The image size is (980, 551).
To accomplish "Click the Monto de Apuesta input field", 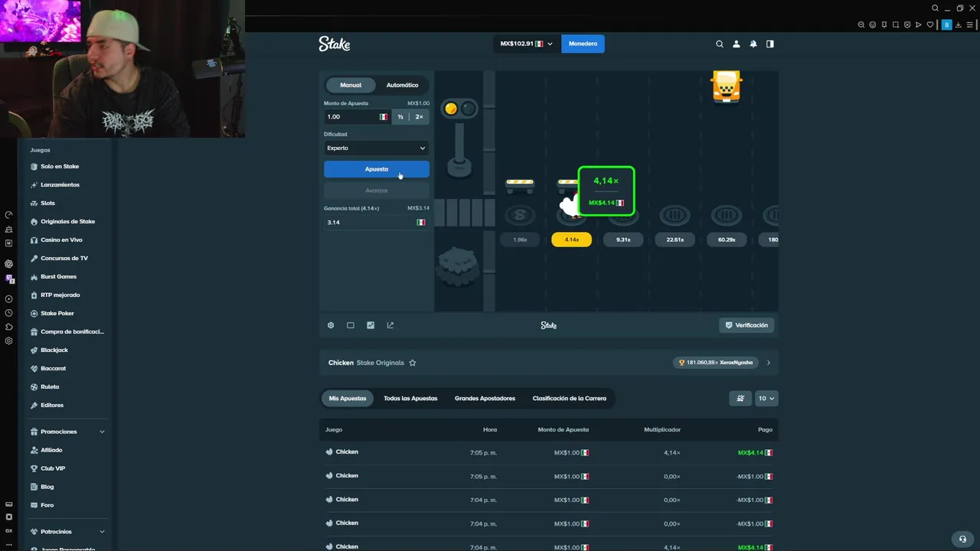I will 358,116.
